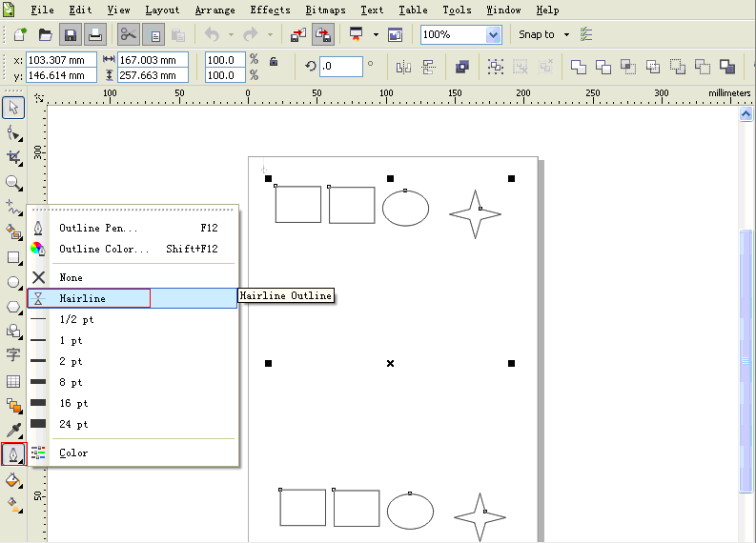Click the Export icon
756x543 pixels.
pyautogui.click(x=323, y=34)
